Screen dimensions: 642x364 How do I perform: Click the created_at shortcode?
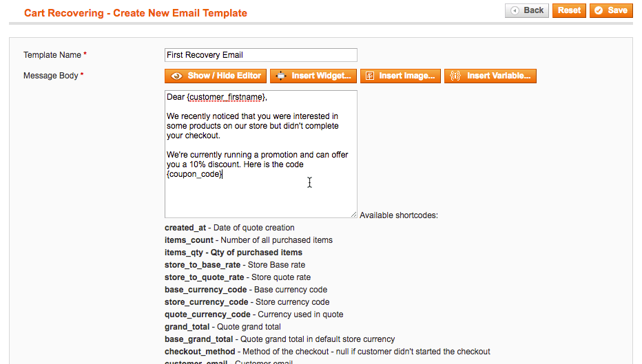[186, 228]
